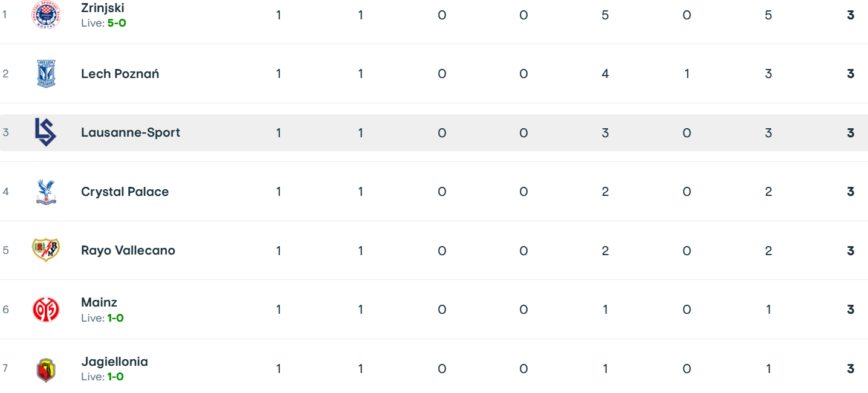Open the Lech Poznań team link

tap(120, 74)
